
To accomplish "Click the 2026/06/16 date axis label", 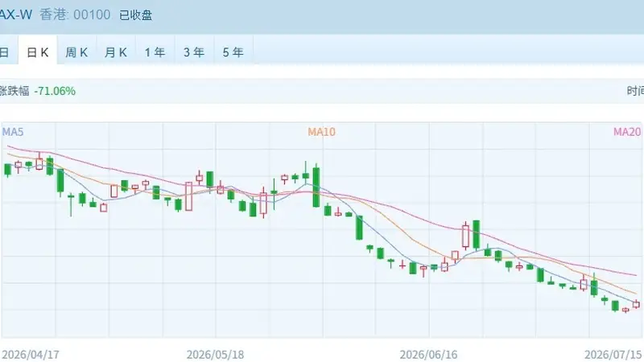I will click(428, 355).
